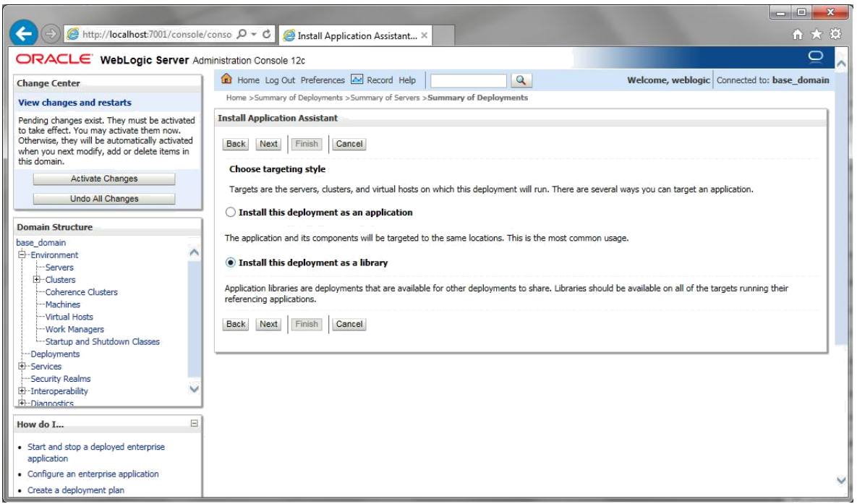The width and height of the screenshot is (857, 504).
Task: Open the browser tools gear icon
Action: coord(835,34)
